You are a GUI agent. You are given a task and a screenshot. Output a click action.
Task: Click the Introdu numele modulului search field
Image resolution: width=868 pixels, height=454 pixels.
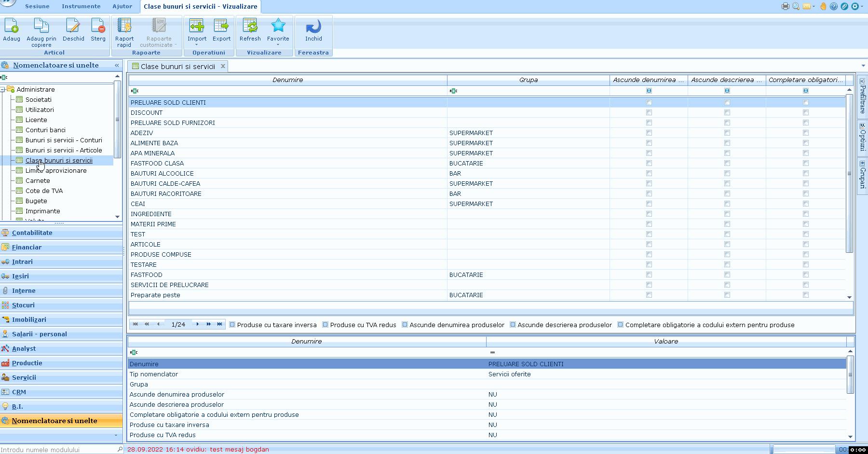pyautogui.click(x=58, y=450)
